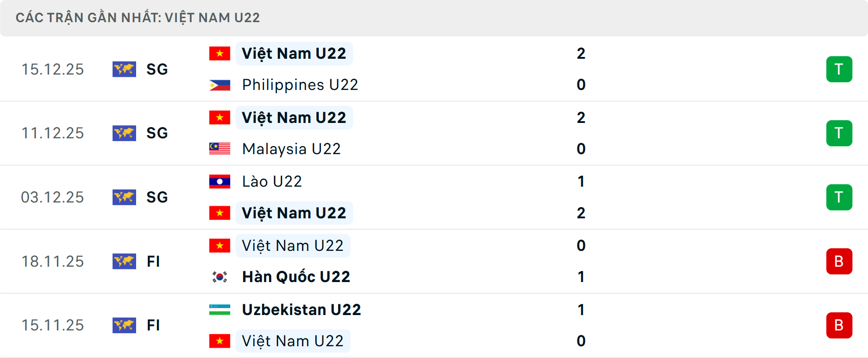
Task: Open the SG tournament label on 03.12.25
Action: 157,197
